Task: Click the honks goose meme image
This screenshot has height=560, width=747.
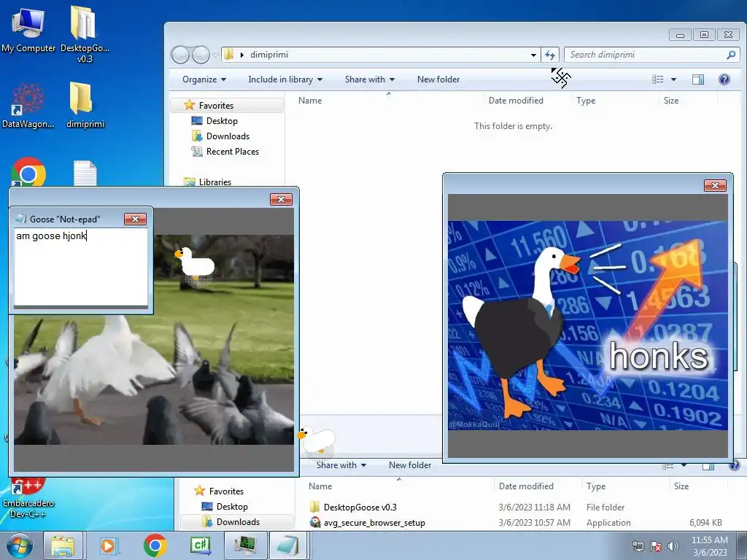Action: pyautogui.click(x=588, y=325)
